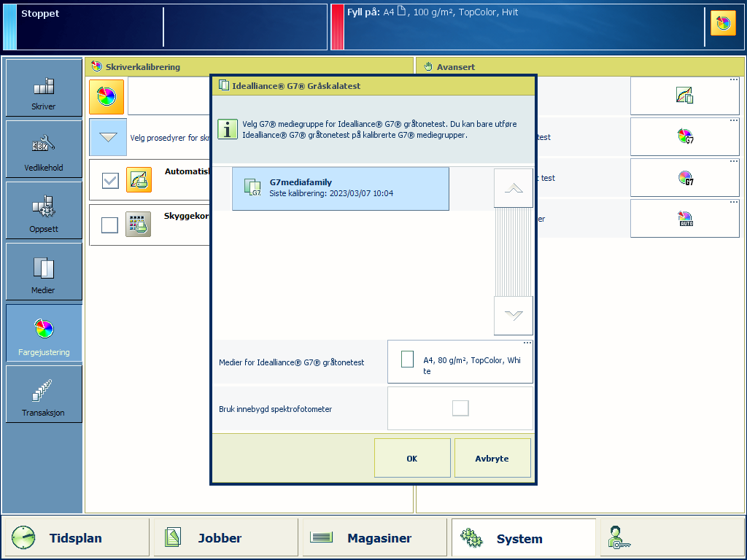Image resolution: width=747 pixels, height=560 pixels.
Task: Click the Skyggekorreksjon color grid icon
Action: click(x=138, y=225)
